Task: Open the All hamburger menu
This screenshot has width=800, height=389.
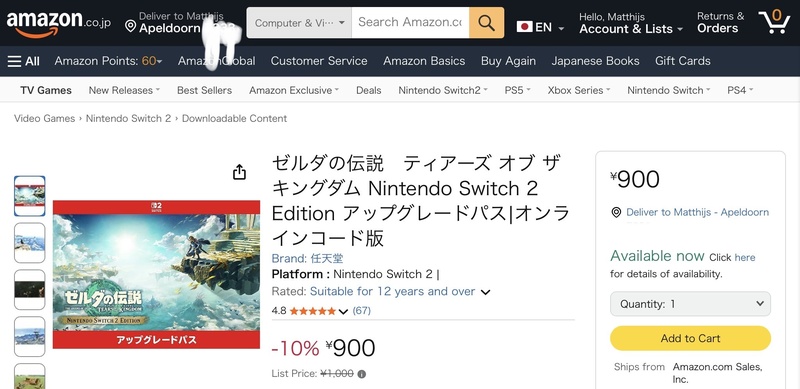Action: click(23, 61)
